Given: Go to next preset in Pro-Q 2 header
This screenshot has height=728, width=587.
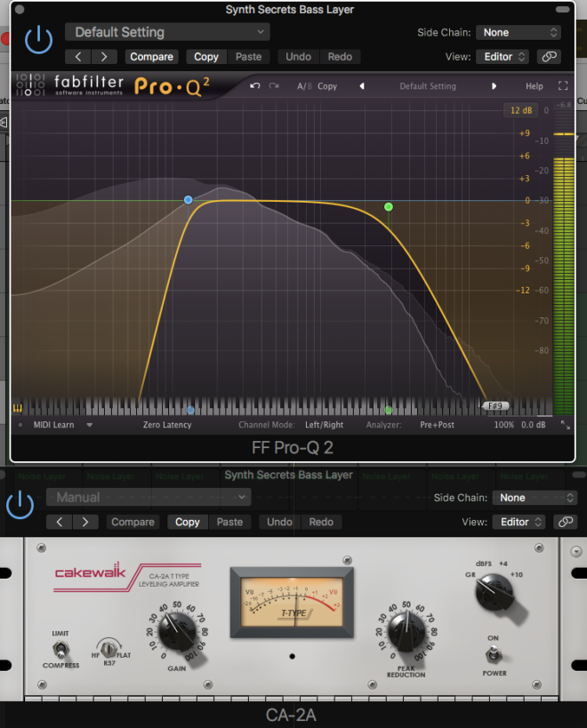Looking at the screenshot, I should point(104,57).
